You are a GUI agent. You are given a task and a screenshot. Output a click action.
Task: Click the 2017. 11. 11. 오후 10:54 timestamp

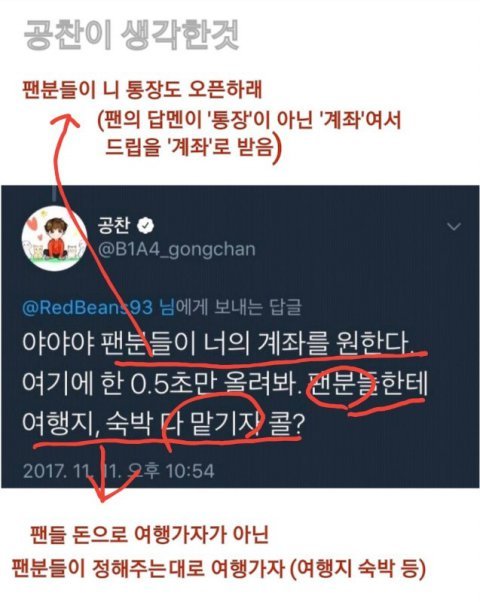pyautogui.click(x=119, y=471)
